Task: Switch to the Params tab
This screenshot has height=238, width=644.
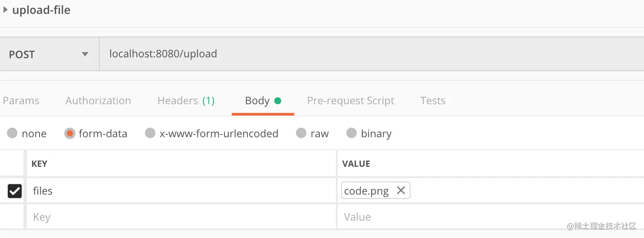Action: coord(21,101)
